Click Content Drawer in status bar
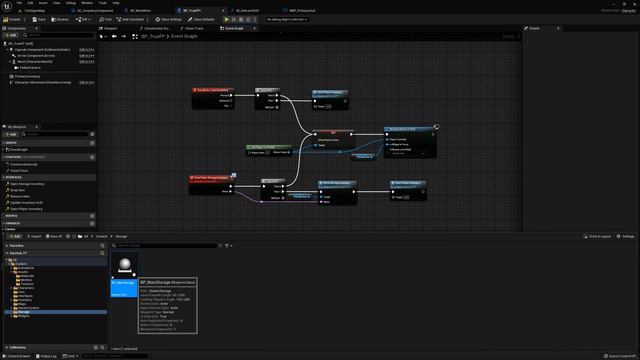Screen dimensions: 640x360 click(16, 356)
